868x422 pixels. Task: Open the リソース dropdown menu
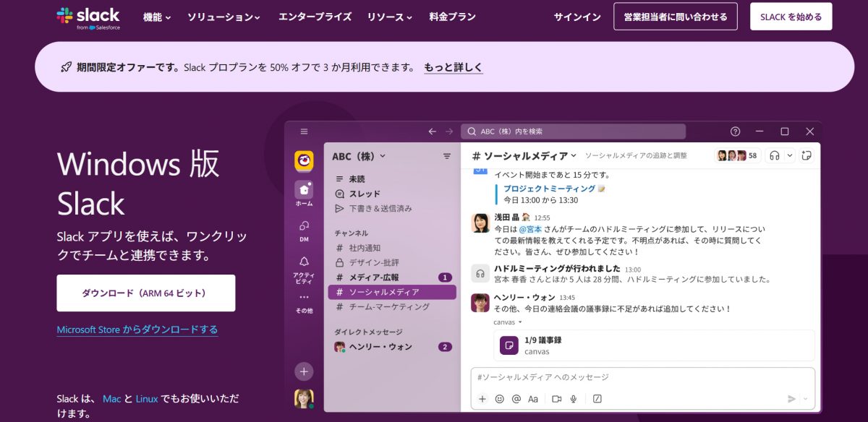pos(389,17)
